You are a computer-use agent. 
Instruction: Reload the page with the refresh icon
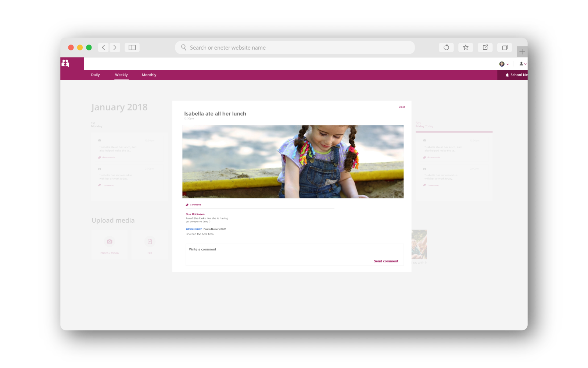(x=446, y=47)
